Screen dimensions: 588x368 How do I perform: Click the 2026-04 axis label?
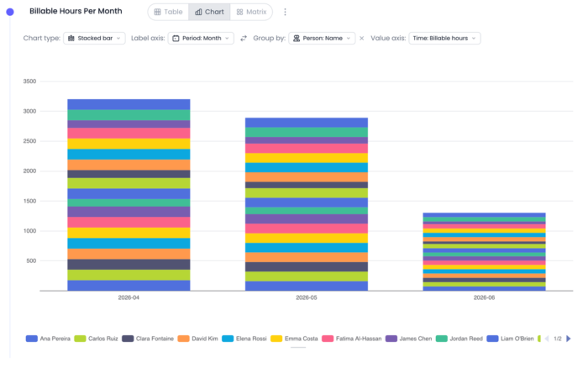click(x=129, y=297)
